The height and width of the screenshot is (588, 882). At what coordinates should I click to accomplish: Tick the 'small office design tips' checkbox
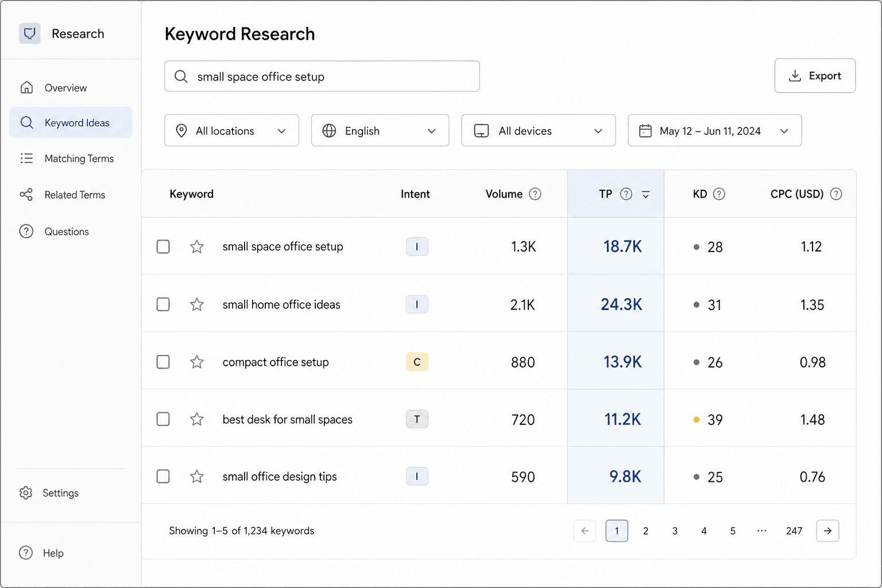click(163, 477)
